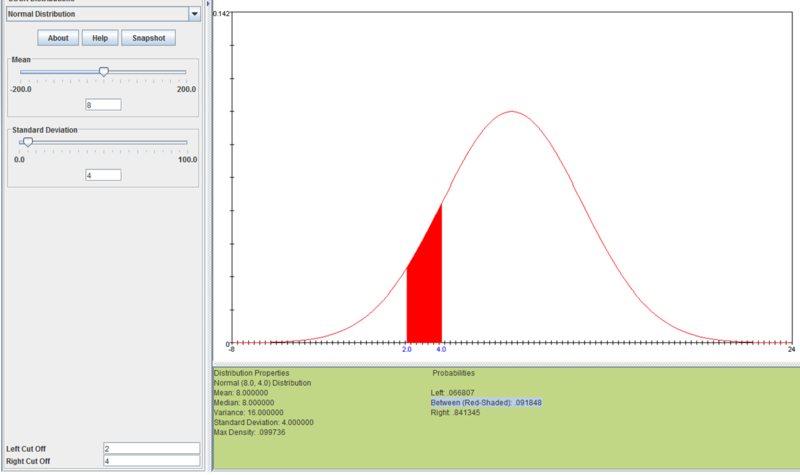This screenshot has height=475, width=800.
Task: Click the 'Right: .841345' probability text
Action: (x=455, y=412)
